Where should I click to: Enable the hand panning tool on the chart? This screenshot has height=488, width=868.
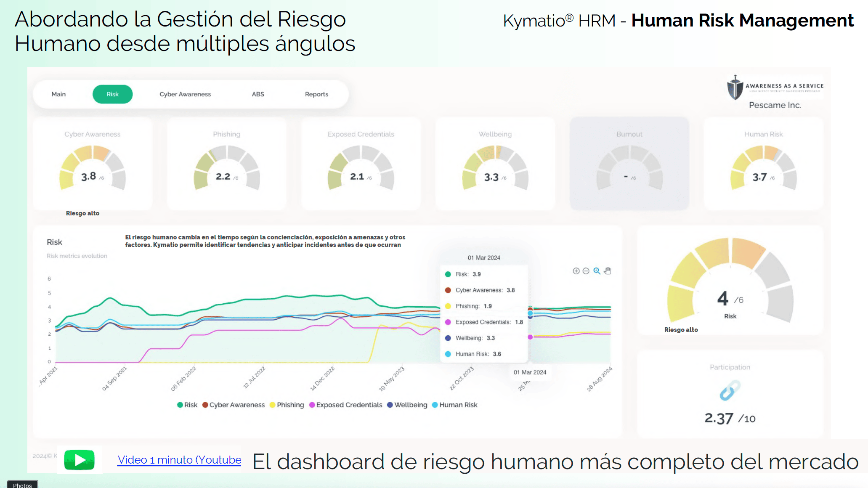(x=607, y=271)
